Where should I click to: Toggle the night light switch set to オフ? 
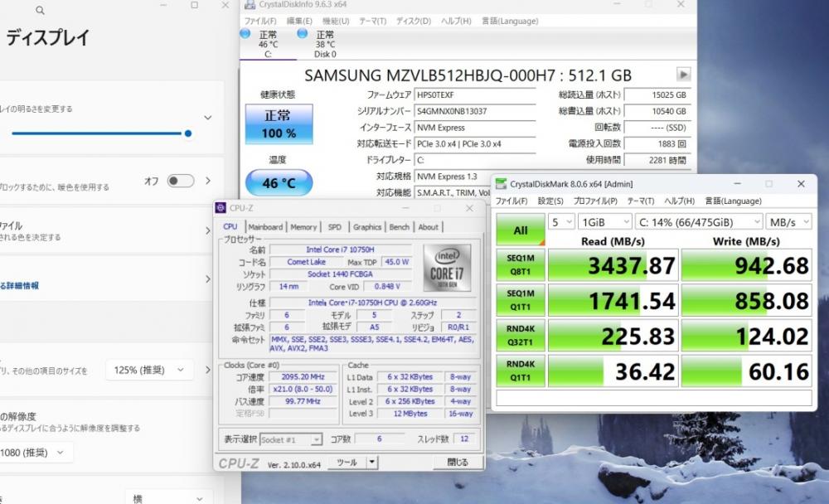(x=180, y=181)
